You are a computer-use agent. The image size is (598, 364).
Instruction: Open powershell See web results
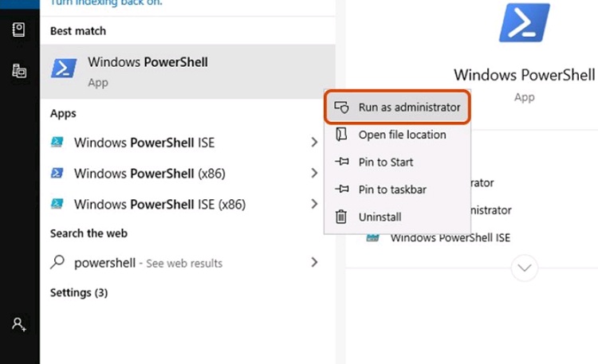185,263
